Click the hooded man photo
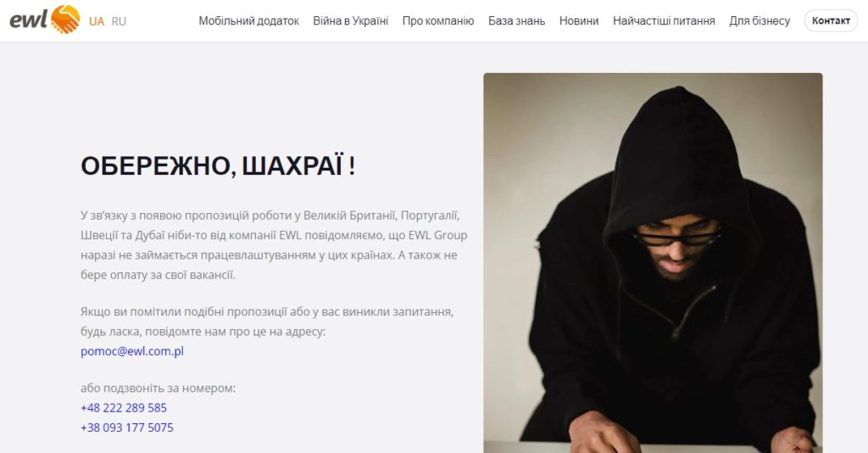The width and height of the screenshot is (868, 453). [x=653, y=263]
